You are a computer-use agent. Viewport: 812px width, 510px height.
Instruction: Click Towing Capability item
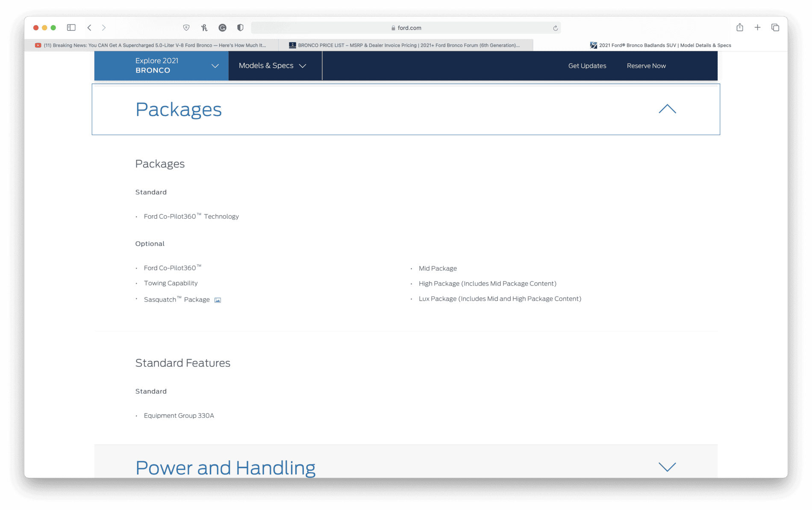coord(171,283)
